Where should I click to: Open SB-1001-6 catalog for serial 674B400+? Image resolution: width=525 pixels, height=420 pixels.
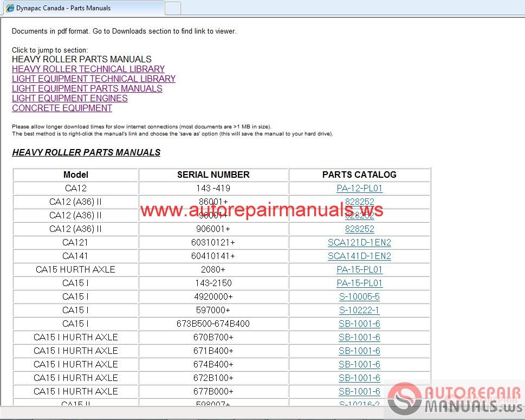click(x=359, y=364)
